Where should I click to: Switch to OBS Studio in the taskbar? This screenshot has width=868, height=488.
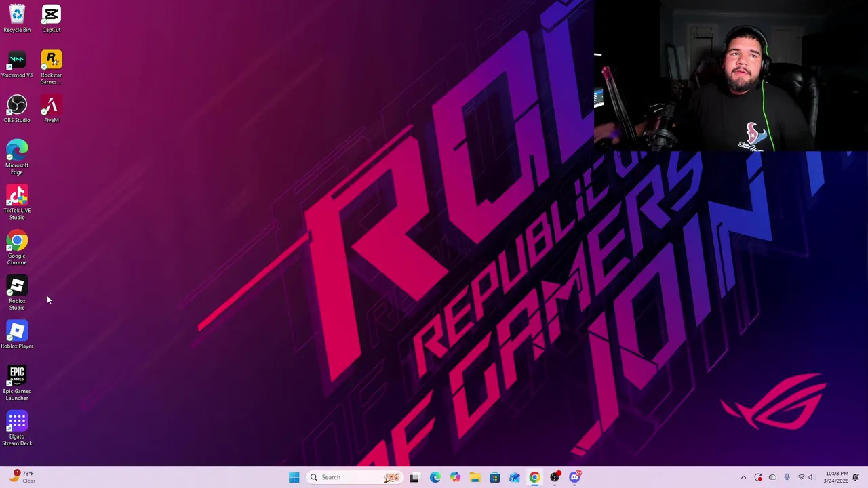pos(555,477)
